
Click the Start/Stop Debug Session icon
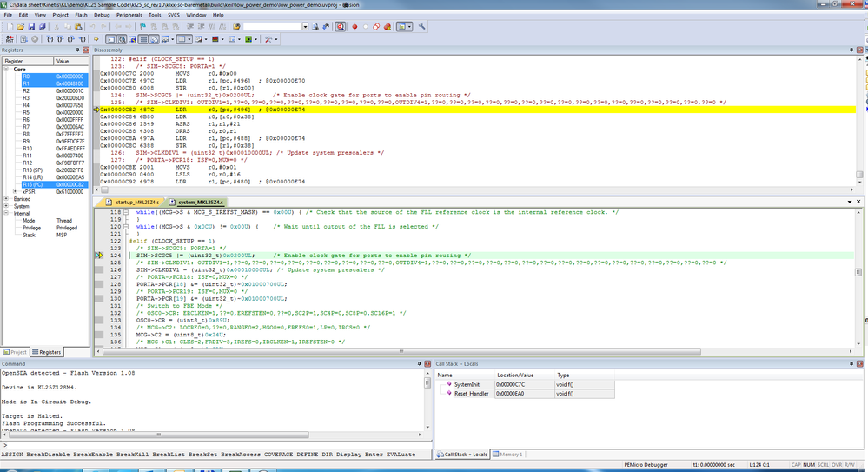341,27
